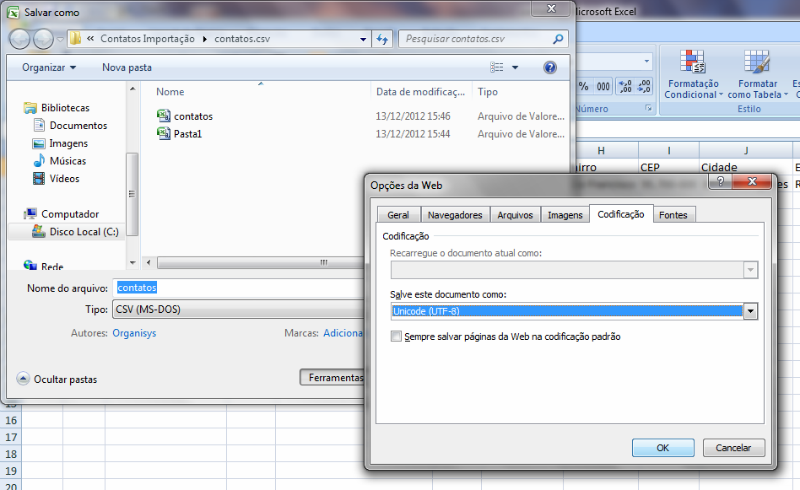The height and width of the screenshot is (490, 800).
Task: Click Formatar como Tabela in Excel
Action: [x=757, y=75]
